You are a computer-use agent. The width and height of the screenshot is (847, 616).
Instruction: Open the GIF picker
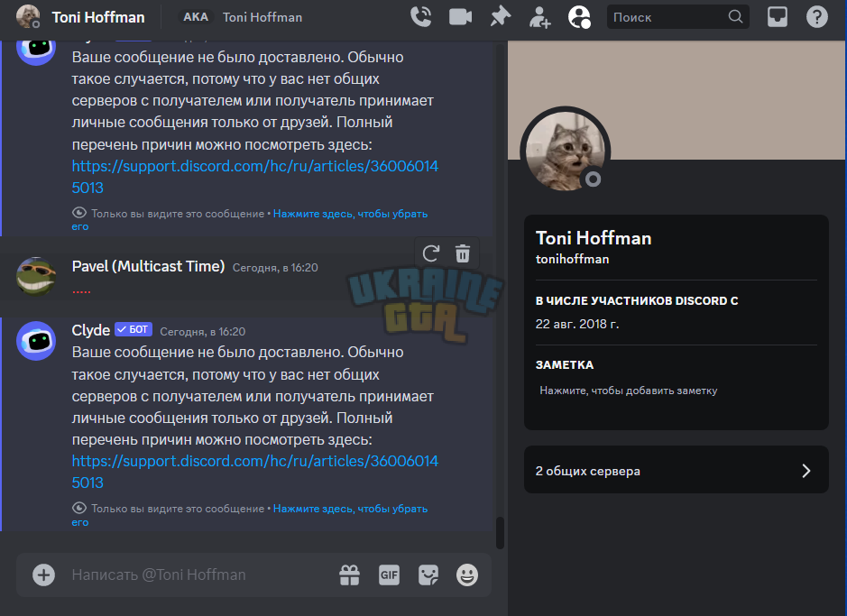coord(389,575)
